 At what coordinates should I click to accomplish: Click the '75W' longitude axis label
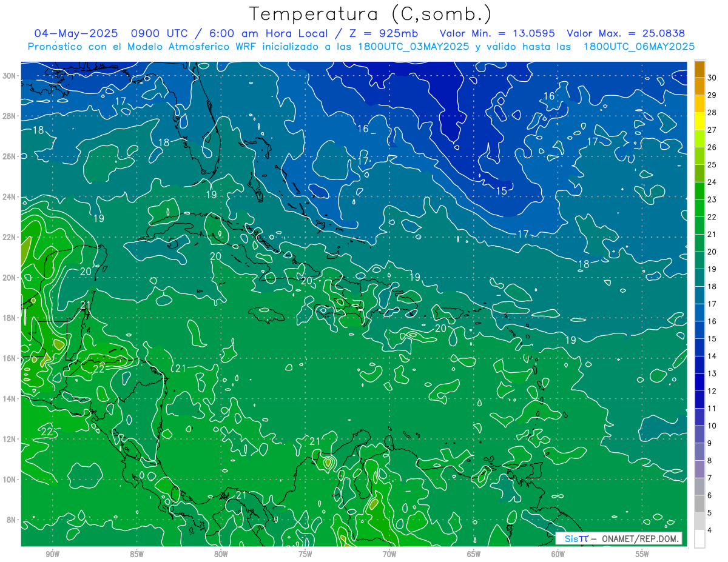[x=305, y=554]
